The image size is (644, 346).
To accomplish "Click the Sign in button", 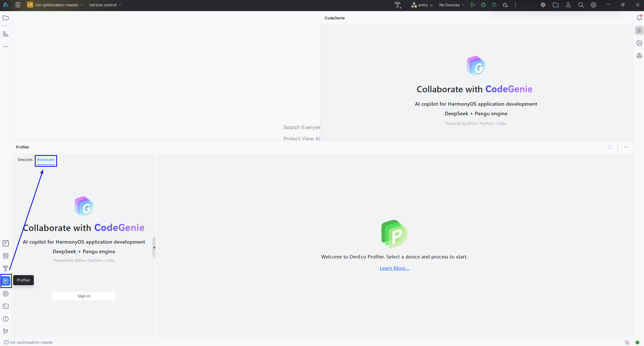I will tap(84, 296).
